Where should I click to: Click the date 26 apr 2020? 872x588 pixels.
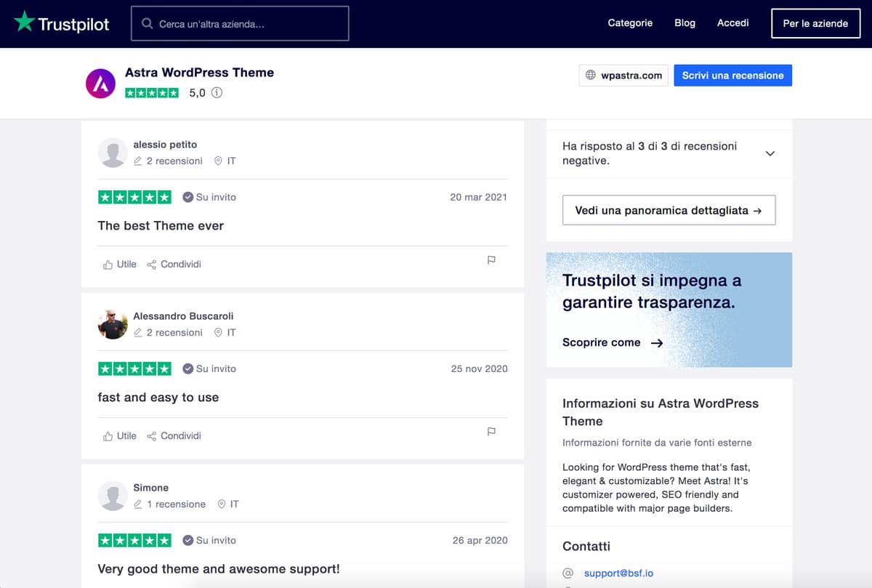pos(480,540)
